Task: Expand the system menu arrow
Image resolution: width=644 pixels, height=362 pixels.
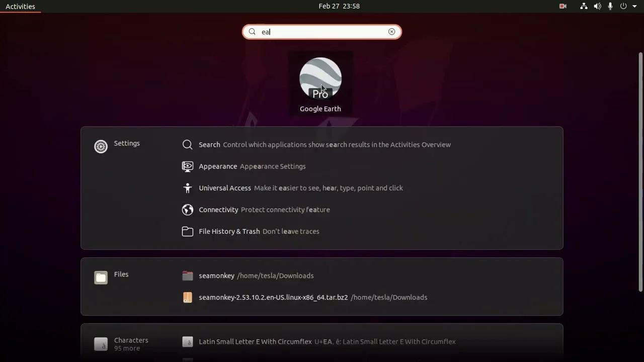Action: (x=634, y=7)
